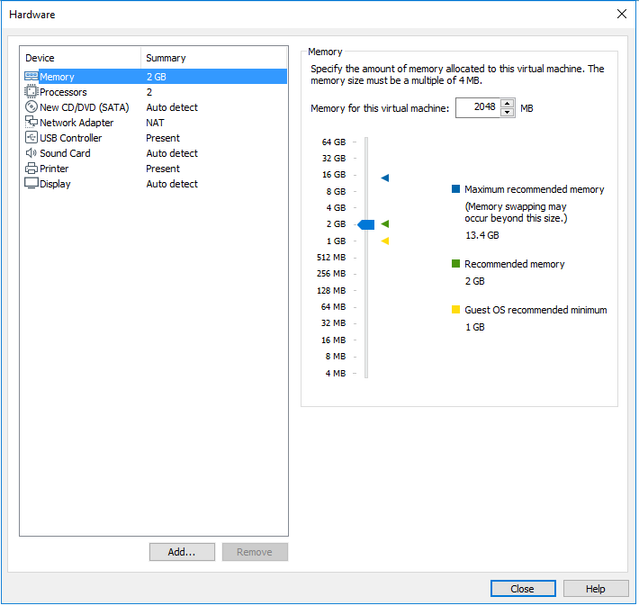
Task: Click the blue Maximum recommended memory legend square
Action: [456, 189]
